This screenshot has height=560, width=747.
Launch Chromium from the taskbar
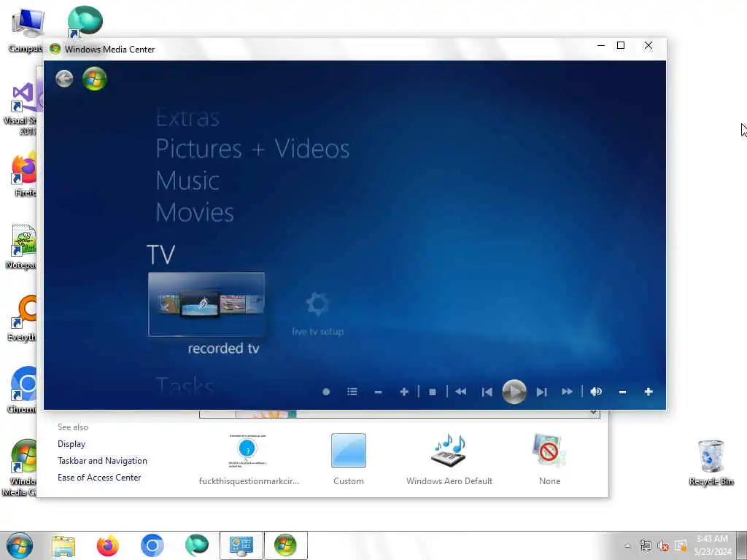[x=152, y=545]
